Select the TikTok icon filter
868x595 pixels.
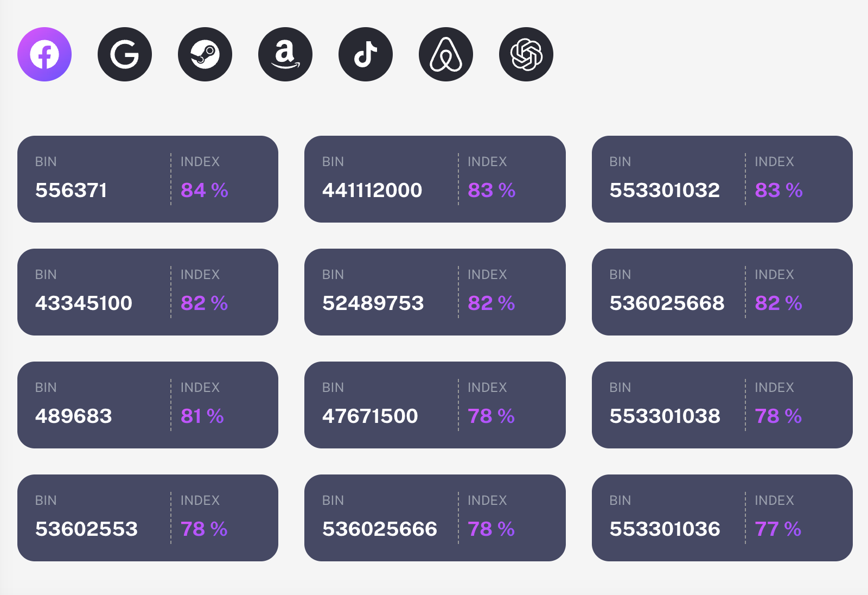pyautogui.click(x=366, y=54)
